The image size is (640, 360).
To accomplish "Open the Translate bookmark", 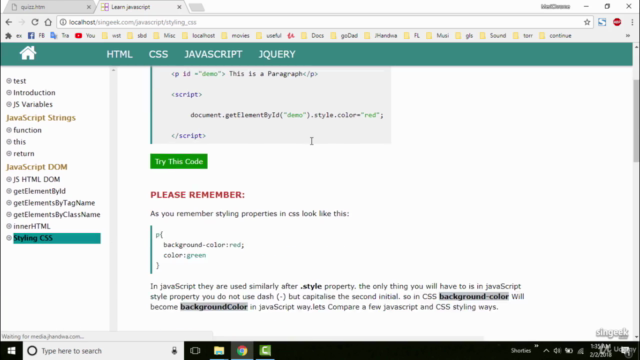I will pyautogui.click(x=60, y=36).
